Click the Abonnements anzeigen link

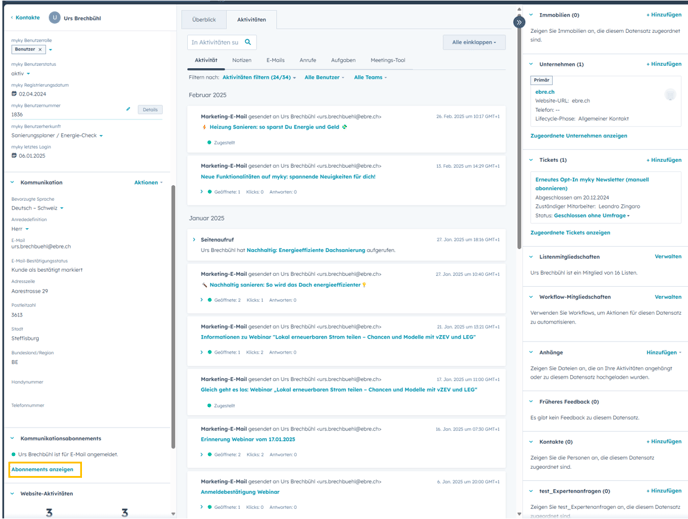(x=42, y=469)
